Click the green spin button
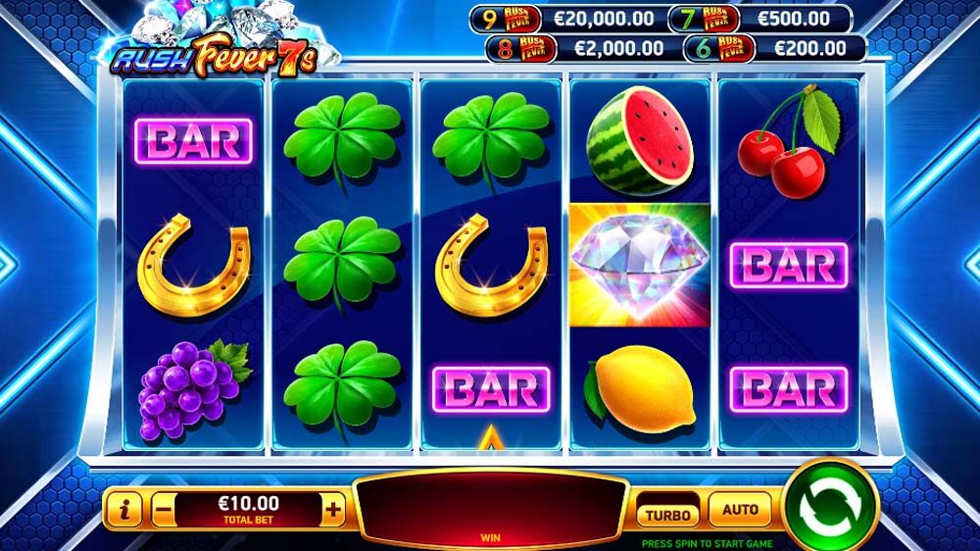 831,507
